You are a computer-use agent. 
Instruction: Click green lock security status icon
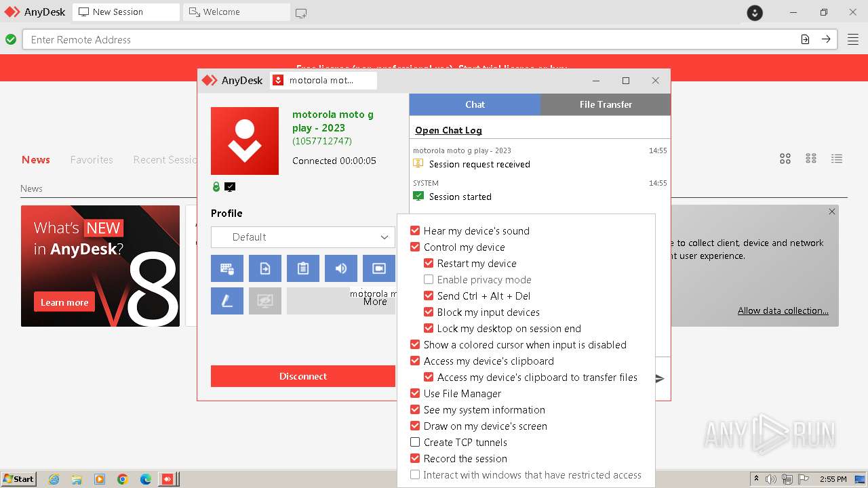pos(216,186)
